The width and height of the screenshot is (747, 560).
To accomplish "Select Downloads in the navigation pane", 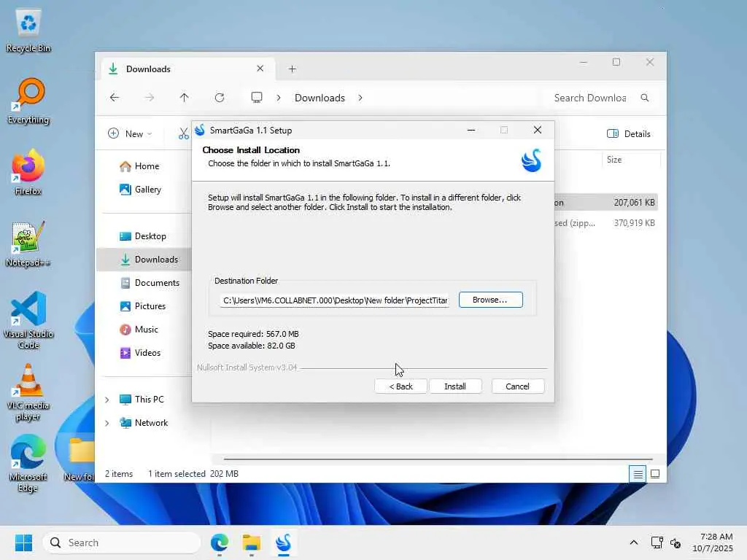I will (x=144, y=260).
